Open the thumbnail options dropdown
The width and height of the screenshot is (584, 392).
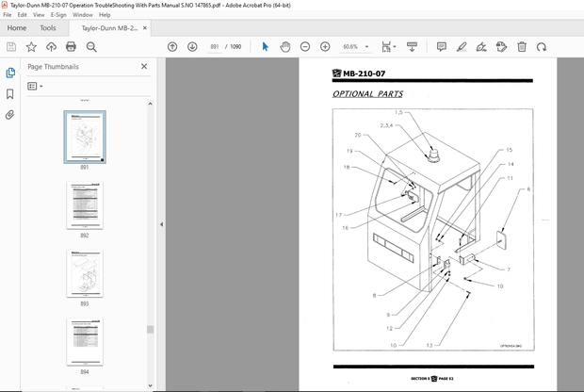point(35,86)
